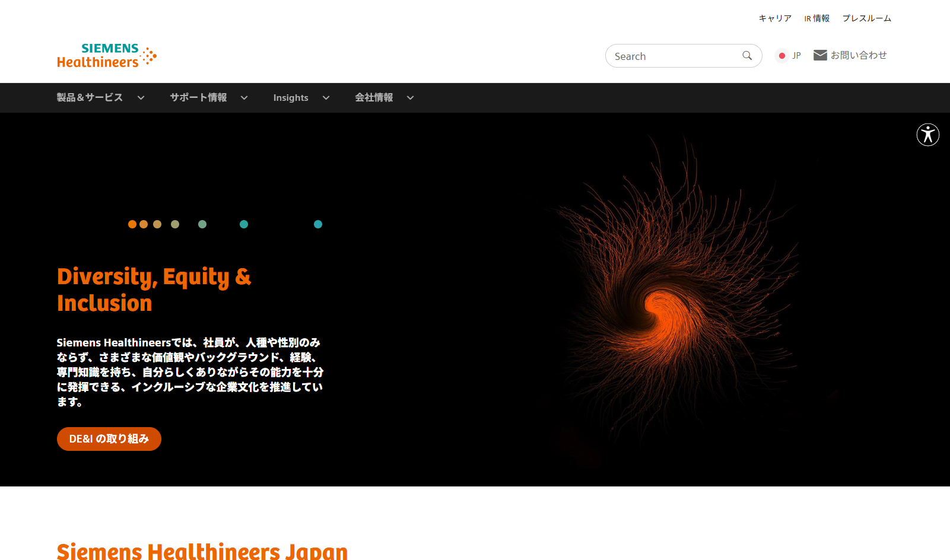Expand the chevron next to Insights

pyautogui.click(x=326, y=98)
